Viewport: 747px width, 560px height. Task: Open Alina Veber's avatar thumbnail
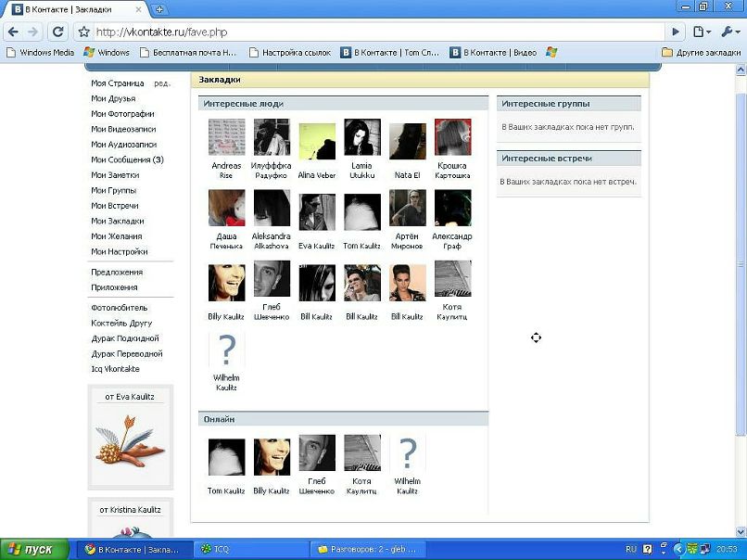317,137
